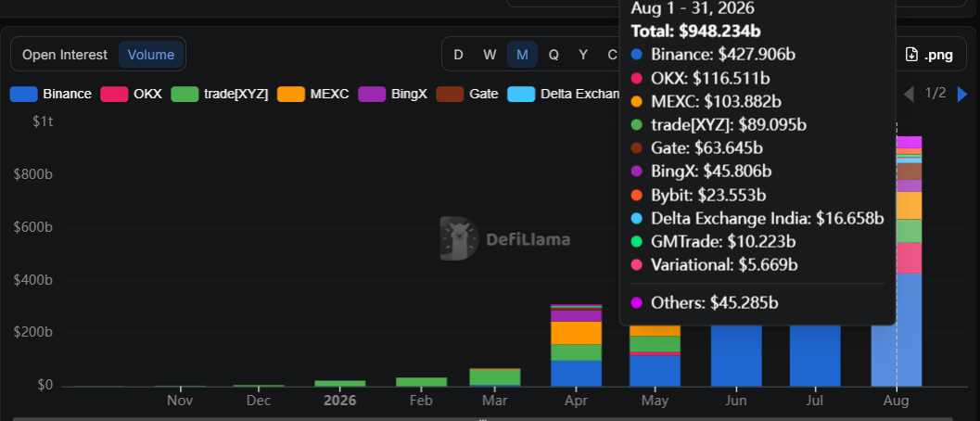Image resolution: width=980 pixels, height=421 pixels.
Task: Click the July volume bar
Action: tap(815, 355)
